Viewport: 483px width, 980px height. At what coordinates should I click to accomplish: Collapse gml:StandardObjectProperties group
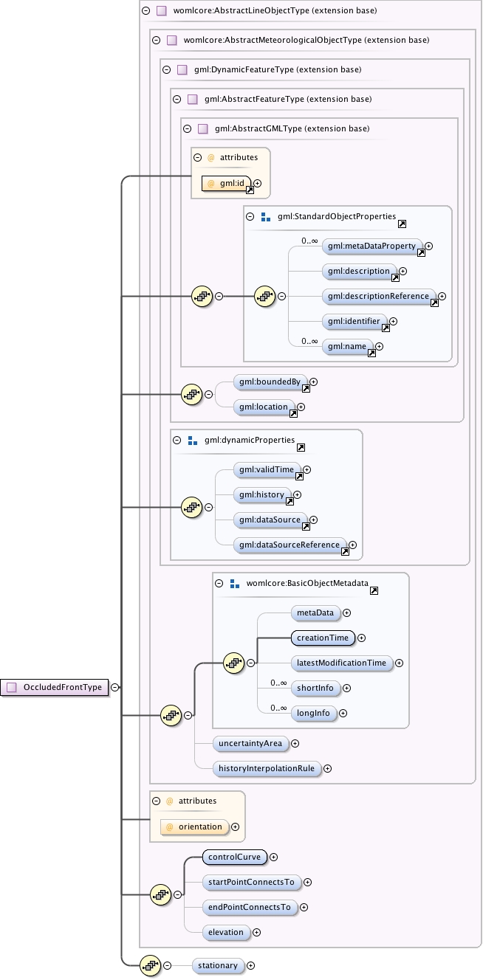250,218
